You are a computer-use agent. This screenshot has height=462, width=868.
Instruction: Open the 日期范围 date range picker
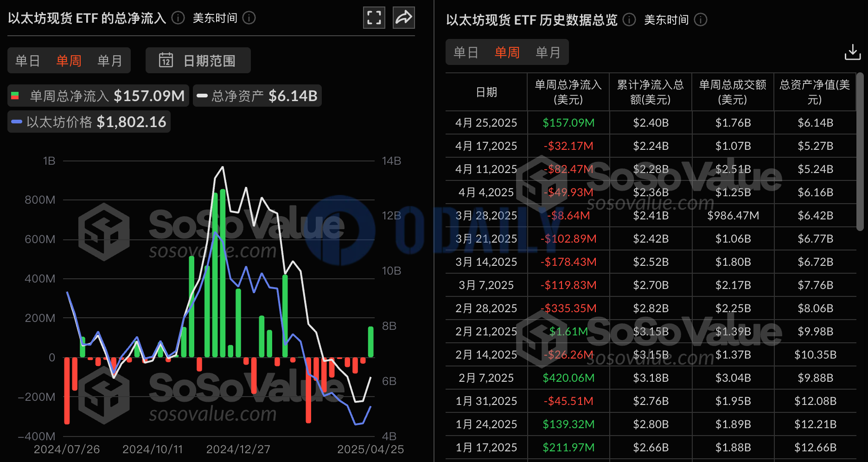pos(198,60)
